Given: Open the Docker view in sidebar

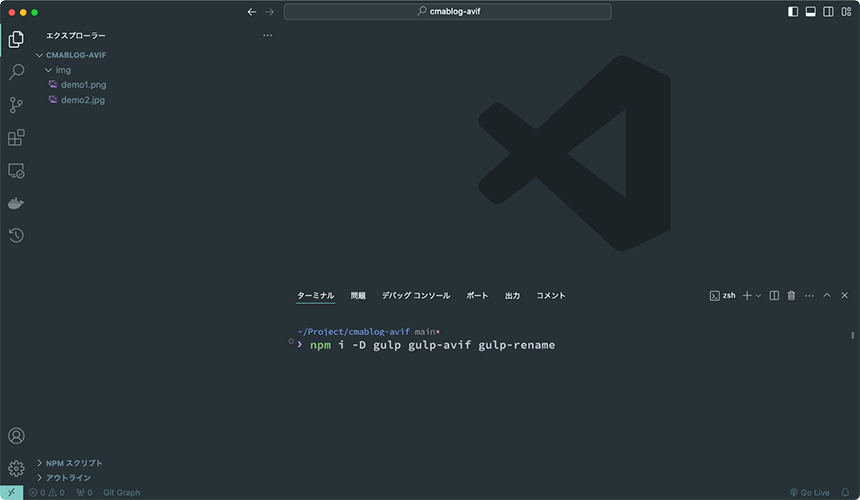Looking at the screenshot, I should click(16, 203).
